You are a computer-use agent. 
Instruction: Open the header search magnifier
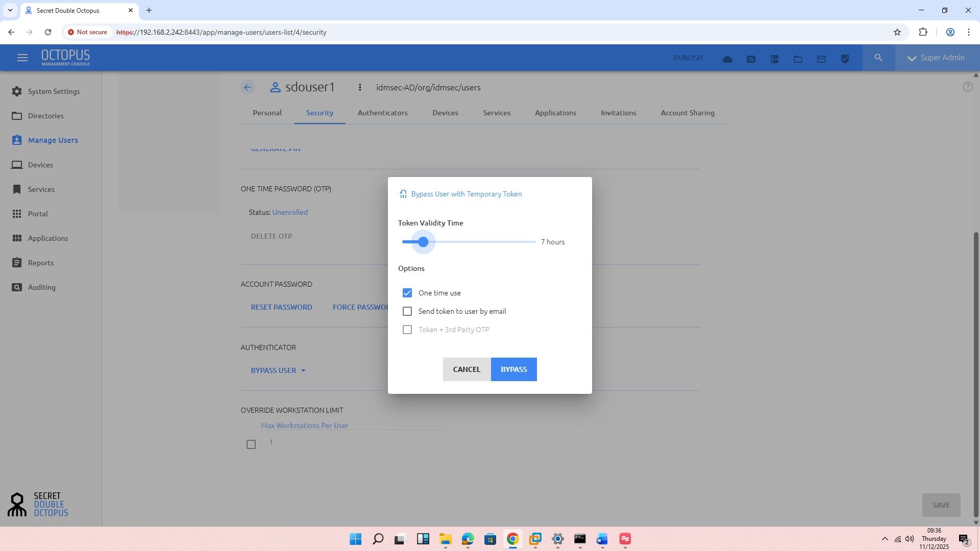tap(878, 58)
